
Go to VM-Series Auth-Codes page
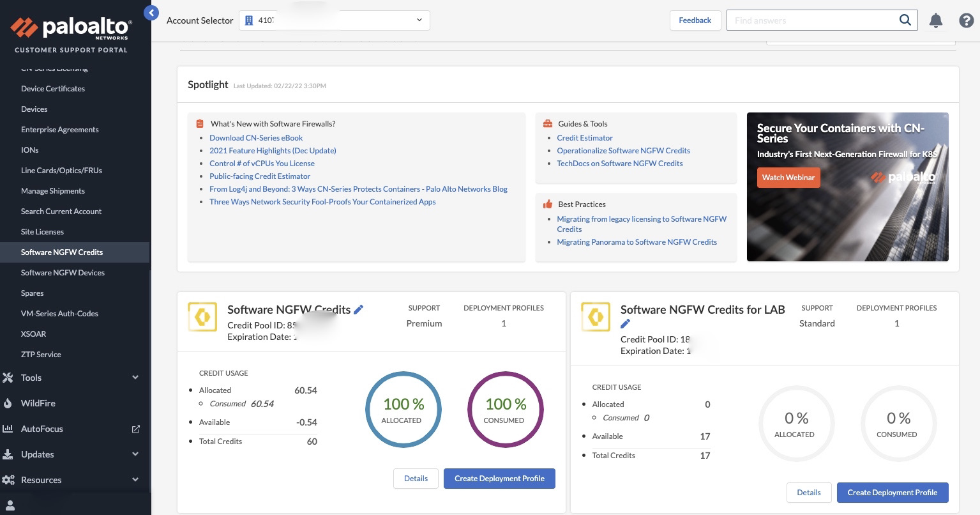click(x=59, y=314)
